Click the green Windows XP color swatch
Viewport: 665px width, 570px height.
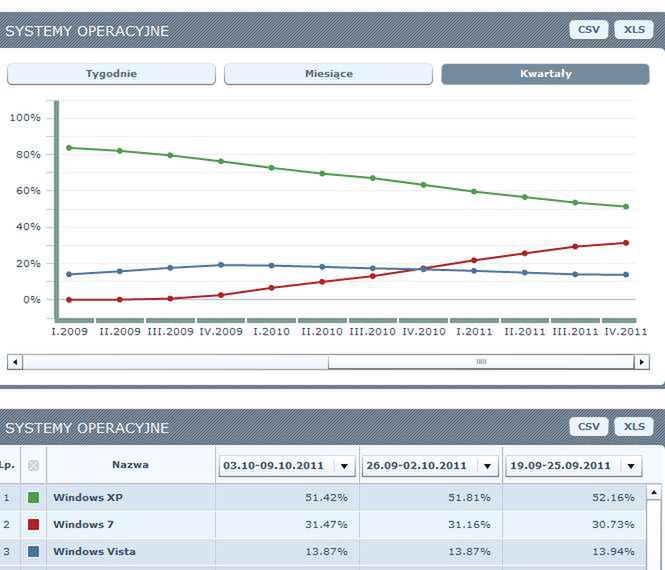coord(34,497)
